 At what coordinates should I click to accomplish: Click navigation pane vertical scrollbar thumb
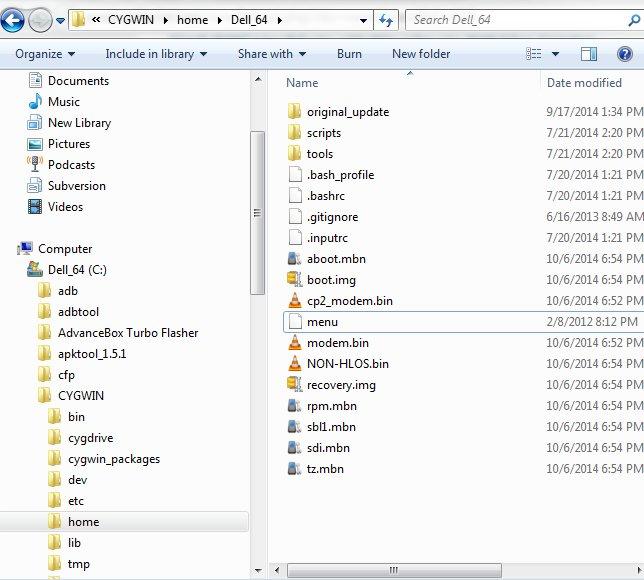point(258,212)
